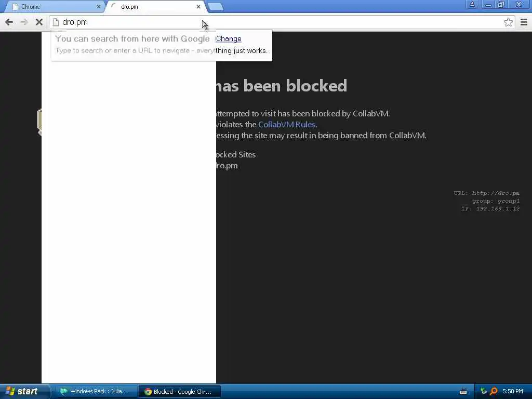Viewport: 532px width, 399px height.
Task: Close the Chrome window
Action: (x=519, y=4)
